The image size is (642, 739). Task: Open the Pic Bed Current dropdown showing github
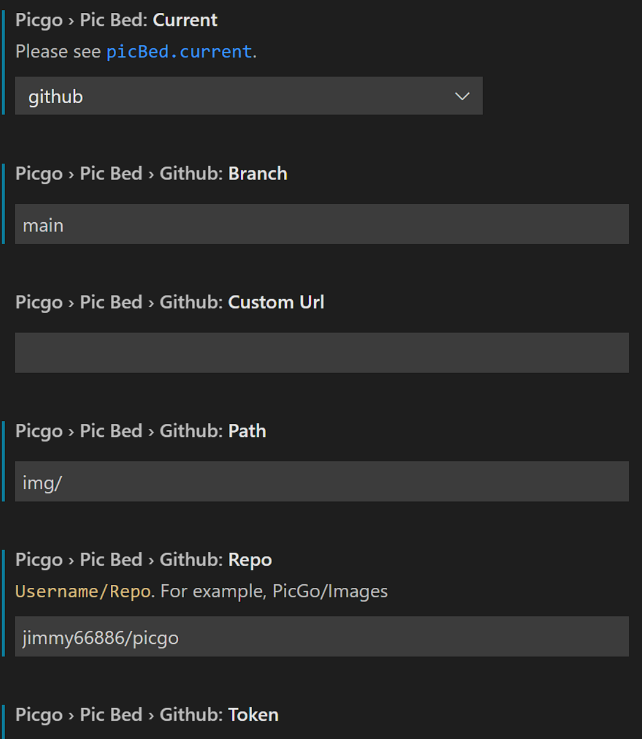click(248, 96)
